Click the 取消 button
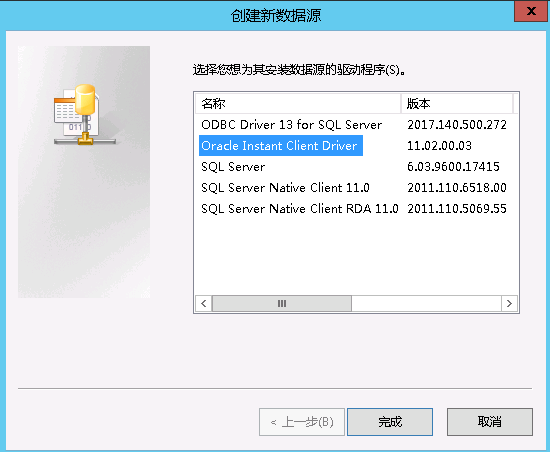This screenshot has height=452, width=550. pyautogui.click(x=490, y=422)
